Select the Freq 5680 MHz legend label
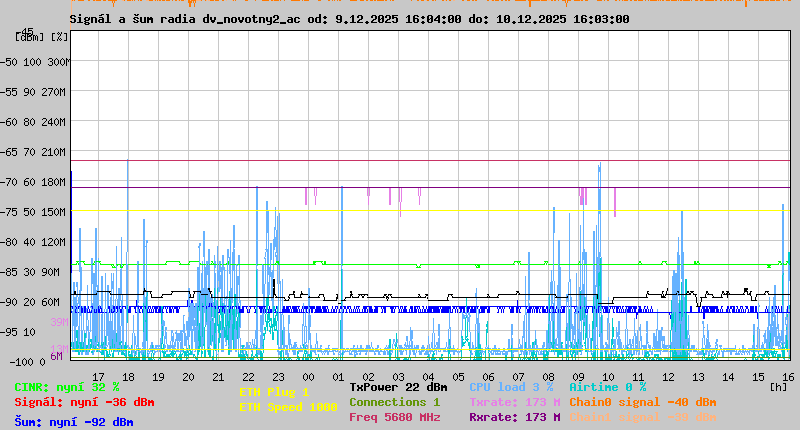Viewport: 800px width, 430px height. [394, 417]
